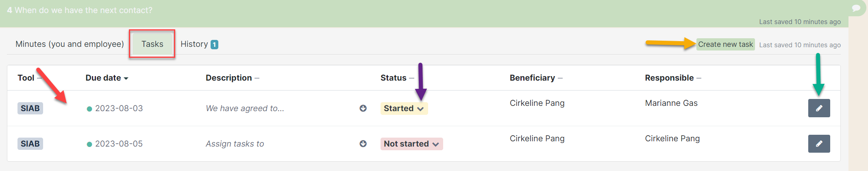Sort by Status column header
868x171 pixels.
tap(397, 78)
